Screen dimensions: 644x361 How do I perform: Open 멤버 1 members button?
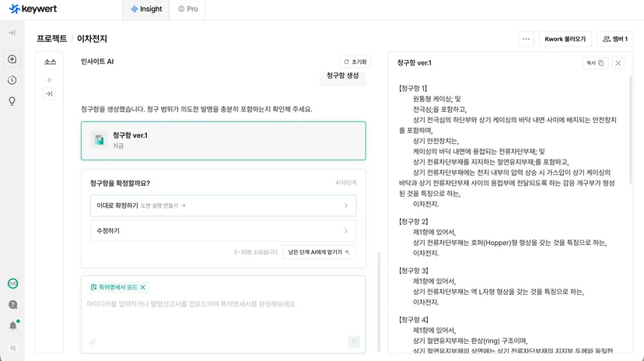tap(615, 39)
